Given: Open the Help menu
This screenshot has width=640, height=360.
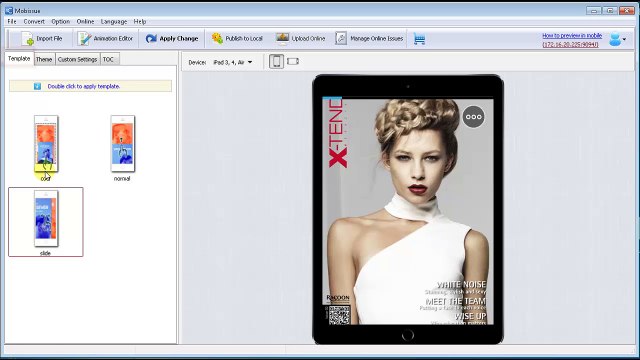Looking at the screenshot, I should pyautogui.click(x=140, y=22).
